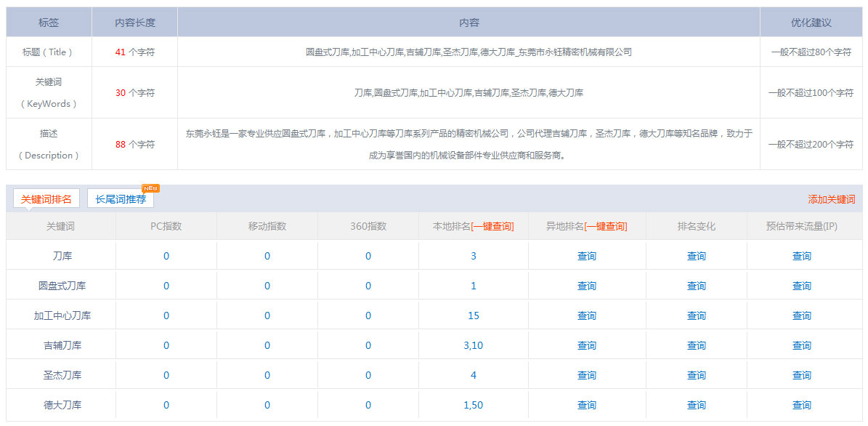The height and width of the screenshot is (426, 868).
Task: Click the keywords content starting 刀库,圆盘式刀库
Action: 469,92
